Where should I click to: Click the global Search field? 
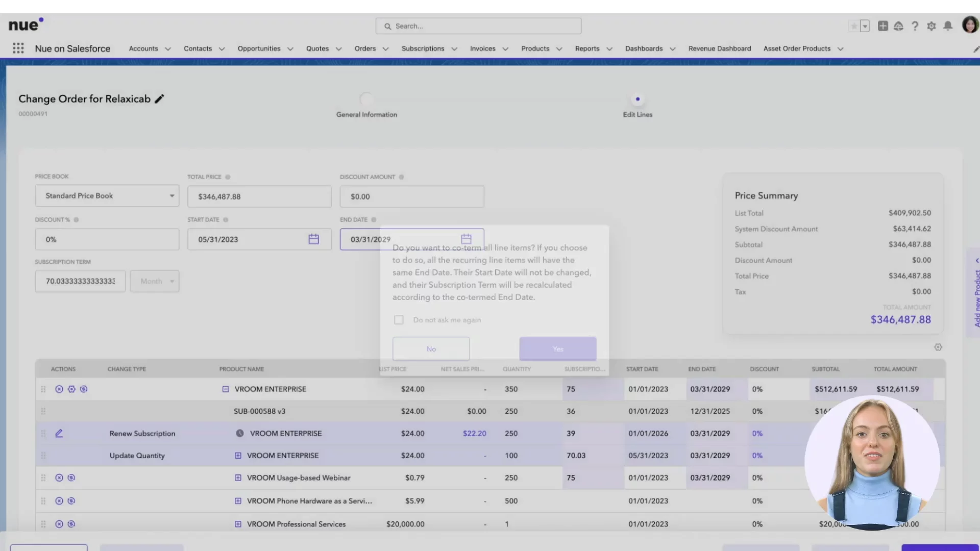tap(479, 26)
